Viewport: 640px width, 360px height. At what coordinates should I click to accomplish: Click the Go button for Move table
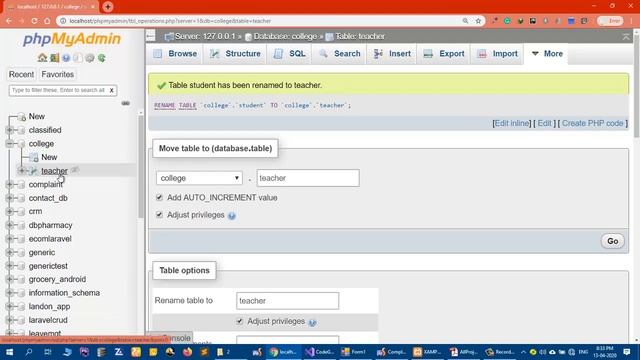pos(612,241)
